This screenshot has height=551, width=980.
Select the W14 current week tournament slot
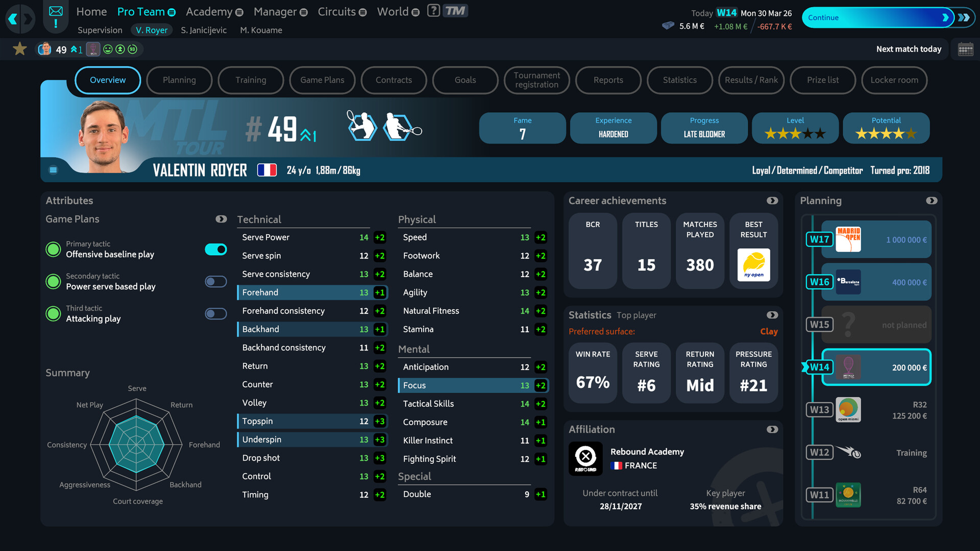[876, 367]
